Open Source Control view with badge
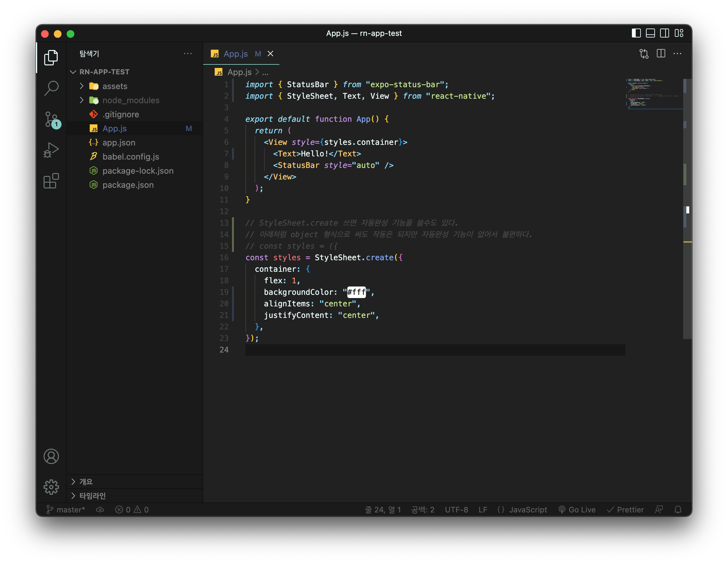Image resolution: width=728 pixels, height=564 pixels. point(51,119)
